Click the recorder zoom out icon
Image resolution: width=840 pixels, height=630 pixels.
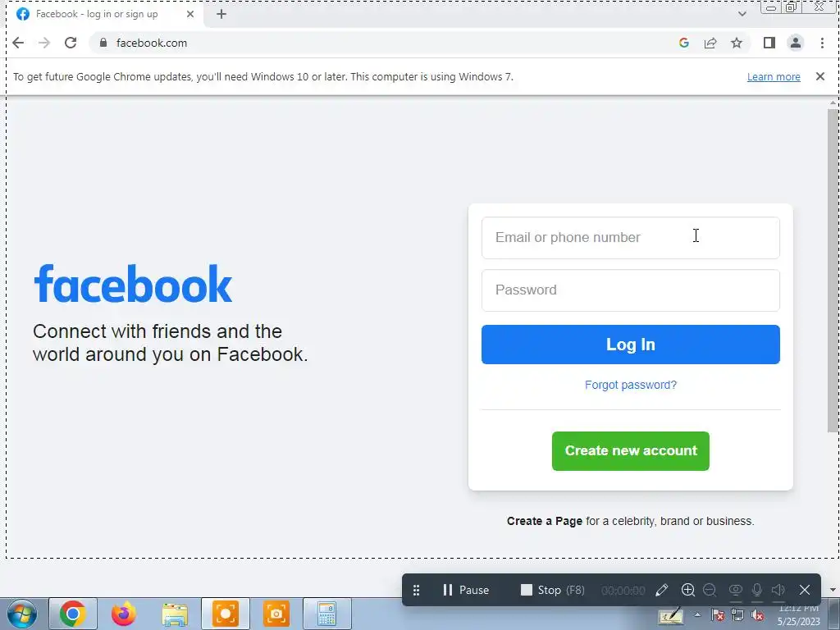[x=710, y=591]
